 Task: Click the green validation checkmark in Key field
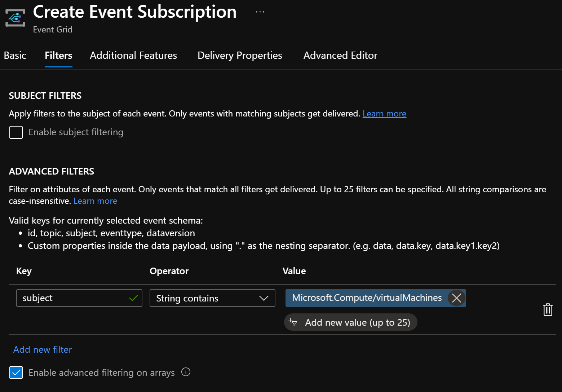coord(133,298)
